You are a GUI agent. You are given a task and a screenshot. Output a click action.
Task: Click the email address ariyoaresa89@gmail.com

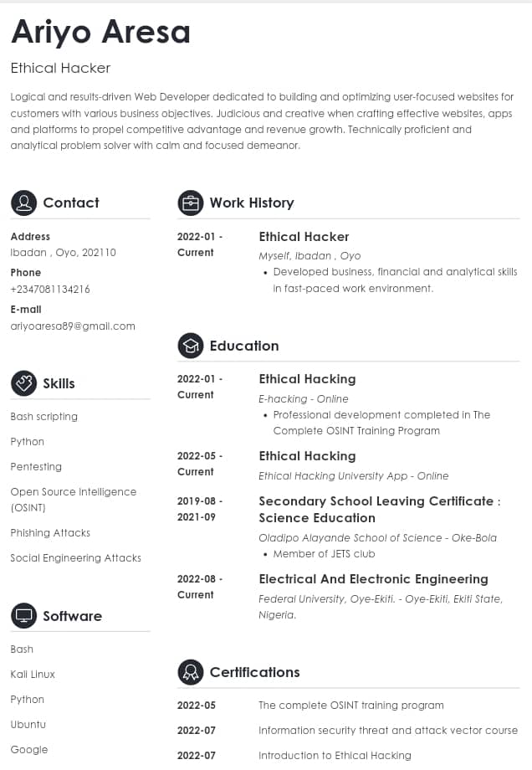coord(73,326)
